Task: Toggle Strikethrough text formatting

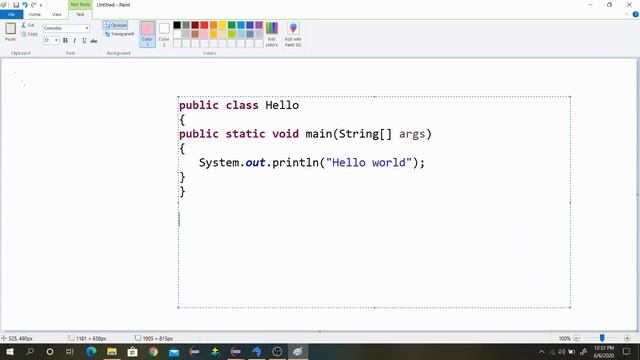Action: click(94, 40)
